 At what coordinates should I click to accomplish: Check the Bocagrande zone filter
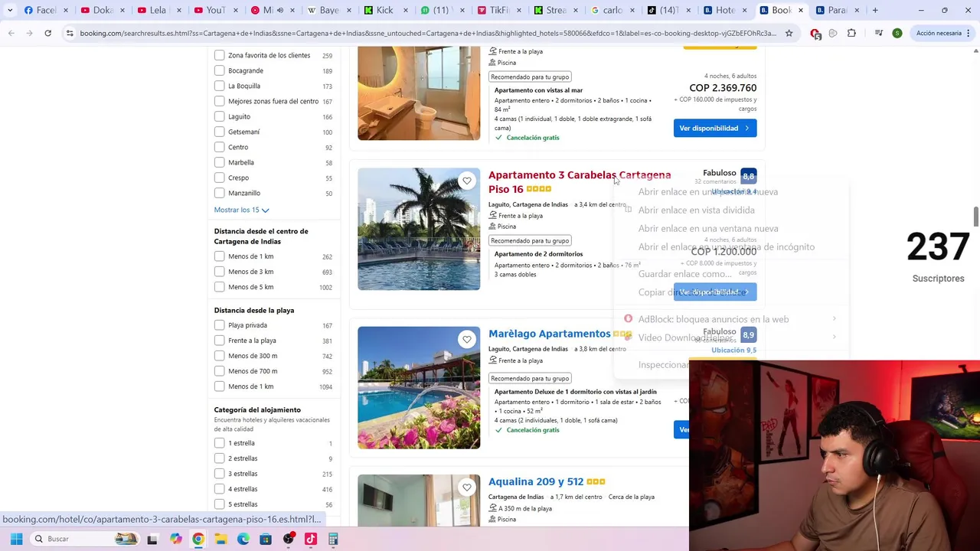tap(220, 70)
